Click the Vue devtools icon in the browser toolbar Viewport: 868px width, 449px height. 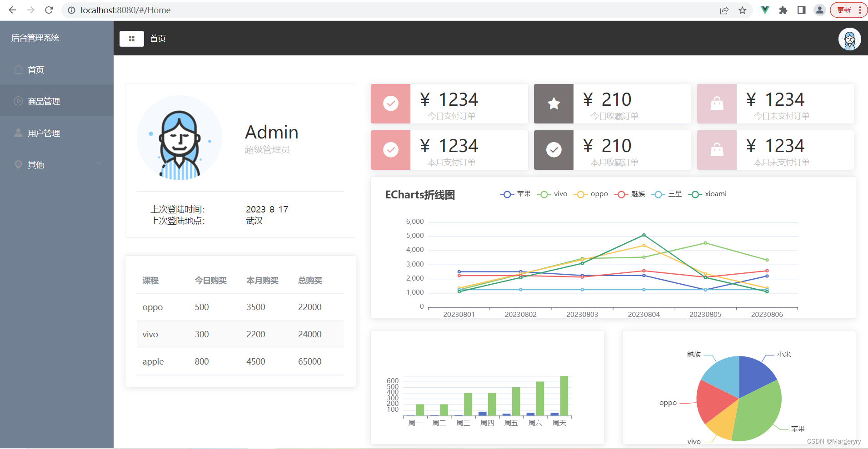765,10
